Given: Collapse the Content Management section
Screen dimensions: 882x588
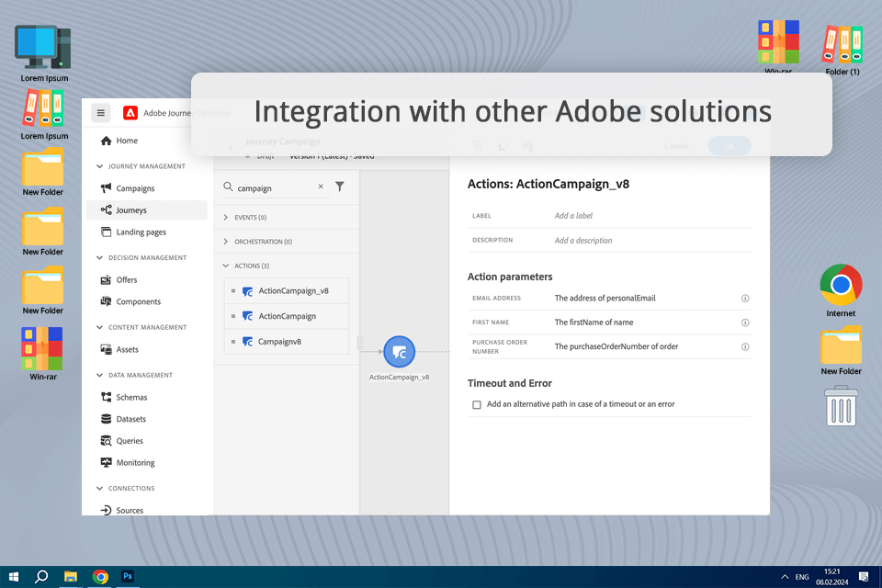Looking at the screenshot, I should pyautogui.click(x=99, y=327).
